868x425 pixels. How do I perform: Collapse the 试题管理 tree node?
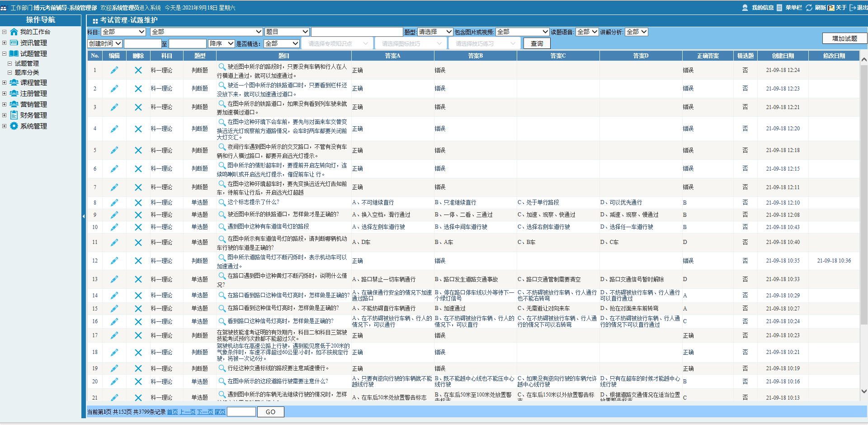point(4,53)
